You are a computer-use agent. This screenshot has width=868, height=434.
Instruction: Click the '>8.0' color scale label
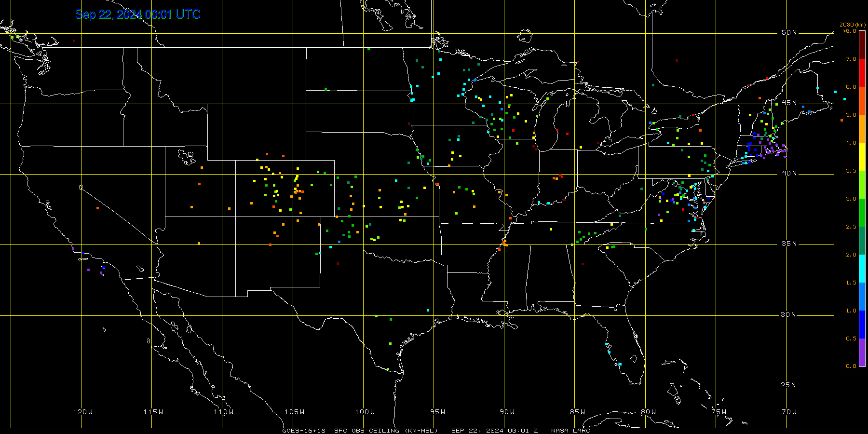850,31
